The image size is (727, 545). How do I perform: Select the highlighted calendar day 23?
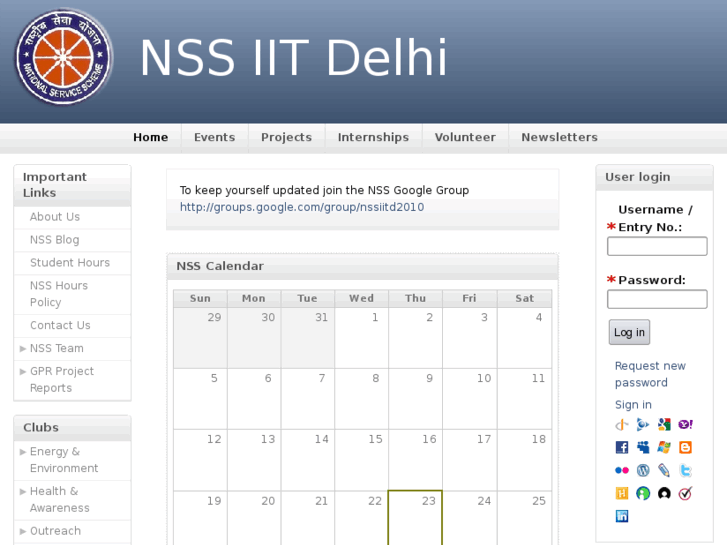[415, 518]
